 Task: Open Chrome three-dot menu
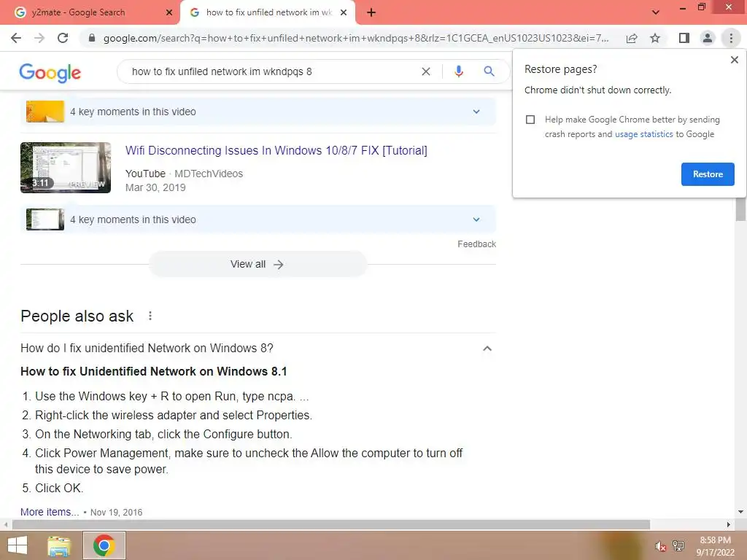731,38
